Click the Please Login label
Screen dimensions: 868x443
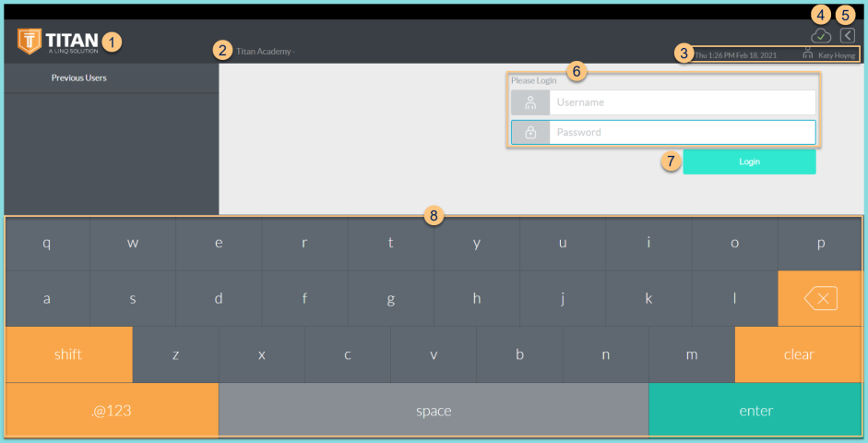(534, 80)
